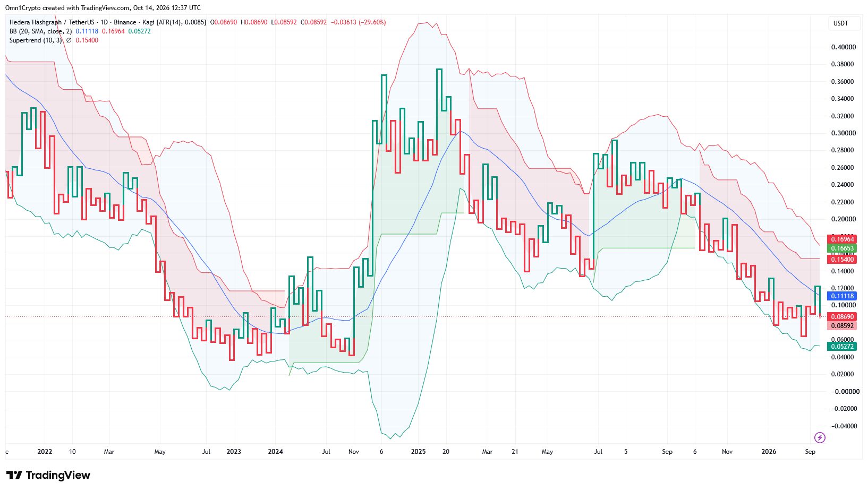Click the Supertrend legend value 0.15400
Screen dimensions: 868x491
87,40
